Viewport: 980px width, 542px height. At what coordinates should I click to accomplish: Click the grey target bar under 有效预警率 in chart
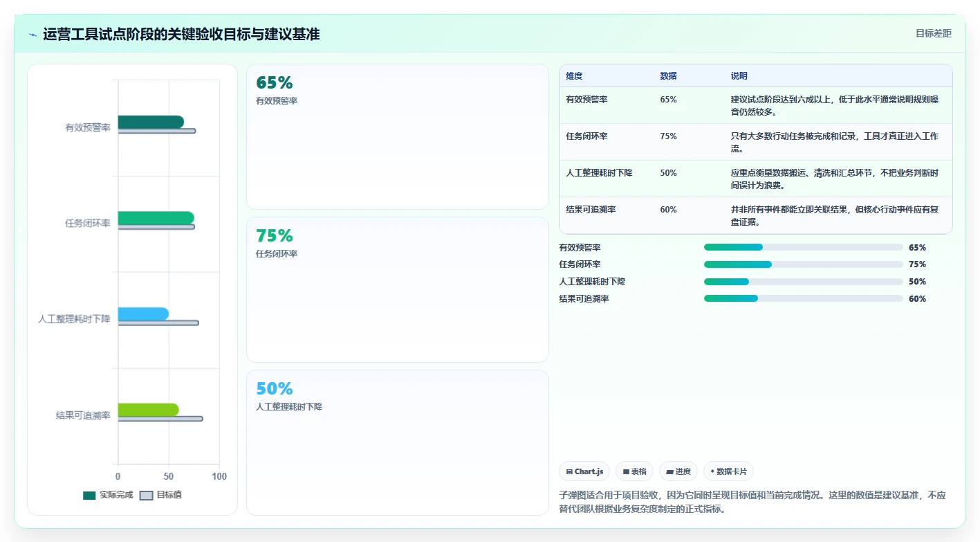[x=157, y=131]
